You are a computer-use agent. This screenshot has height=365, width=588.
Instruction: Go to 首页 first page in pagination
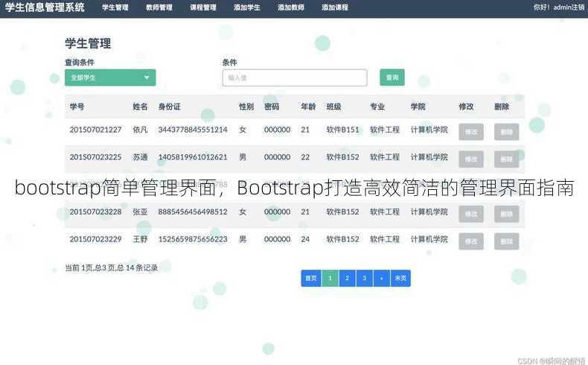pyautogui.click(x=311, y=279)
